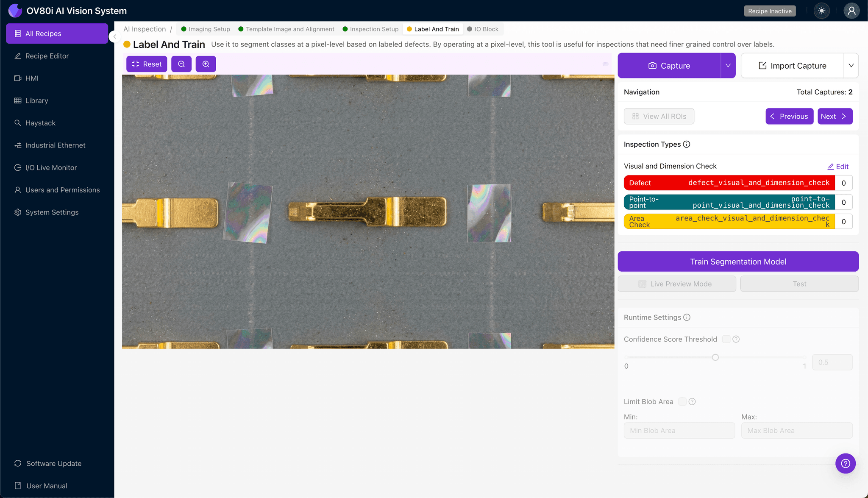Click the zoom in magnifier icon
This screenshot has height=498, width=868.
point(206,64)
